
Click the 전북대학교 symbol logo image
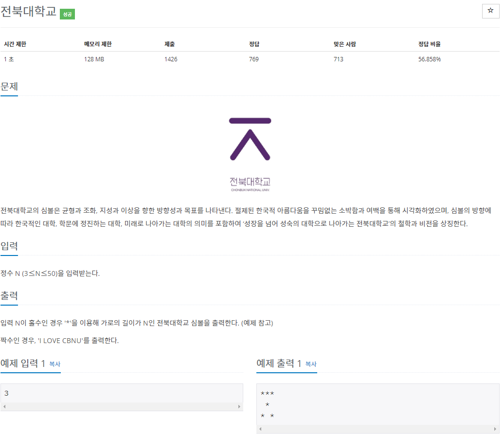(250, 154)
